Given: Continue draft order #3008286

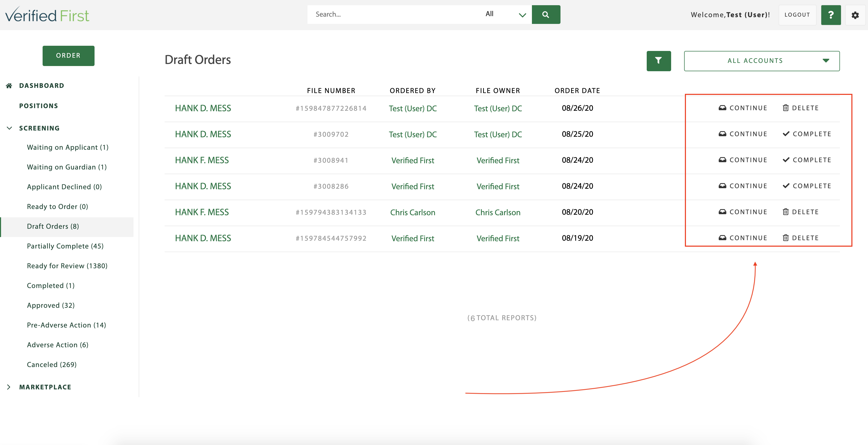Looking at the screenshot, I should (x=743, y=186).
